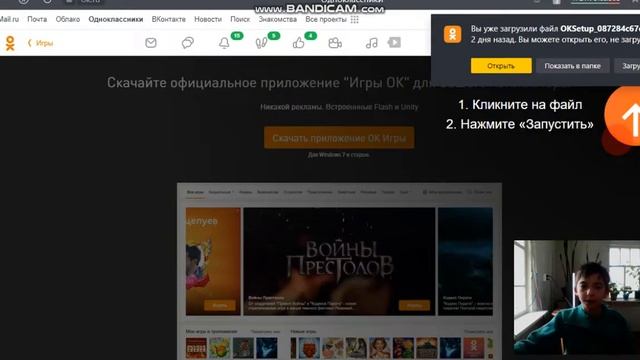Click the Скачать приложение ОК Игры button

(339, 138)
